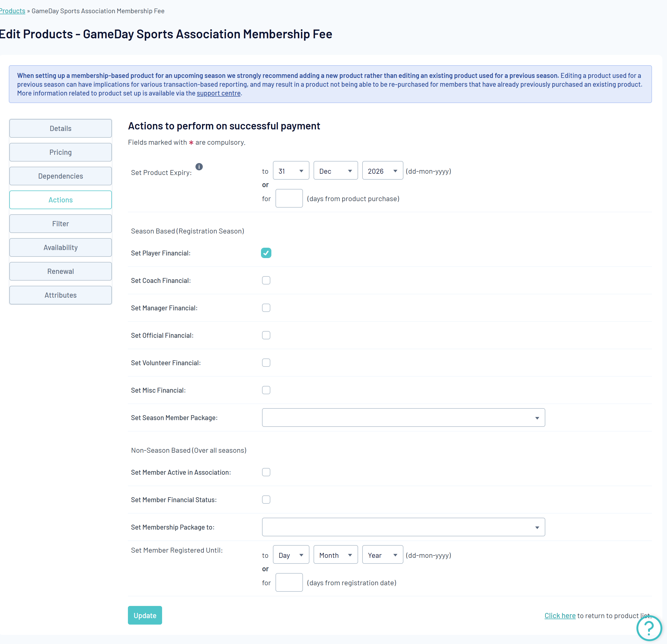Open the Renewal section tab
The width and height of the screenshot is (667, 644).
(x=61, y=272)
